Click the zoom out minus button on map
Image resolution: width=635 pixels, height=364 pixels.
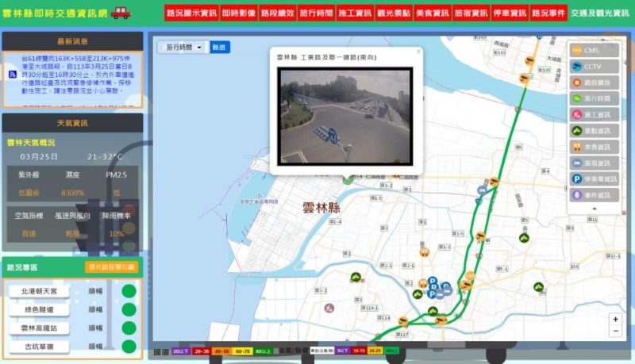615,331
